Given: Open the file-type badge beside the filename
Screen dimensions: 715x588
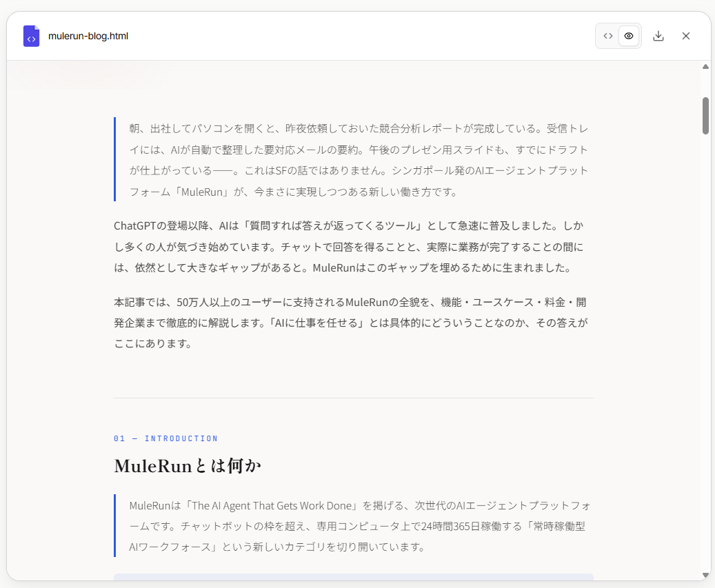Looking at the screenshot, I should (x=31, y=36).
